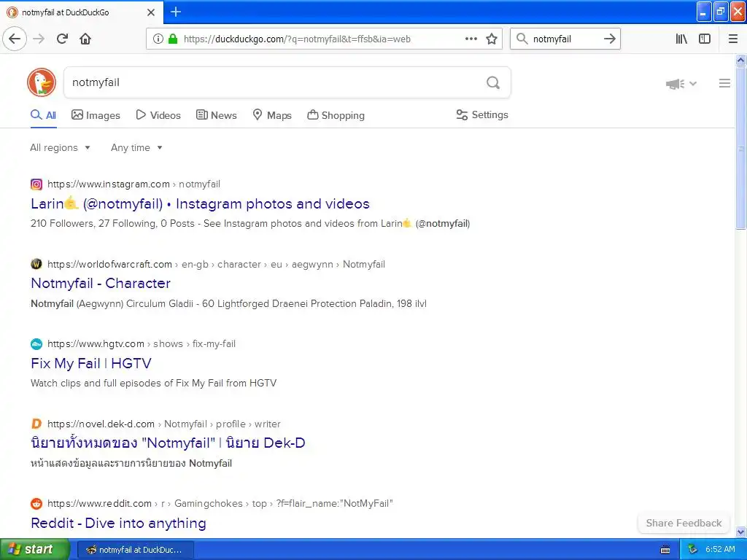Submit search with the arrow in Firefox search box
Viewport: 747px width, 560px height.
tap(610, 39)
